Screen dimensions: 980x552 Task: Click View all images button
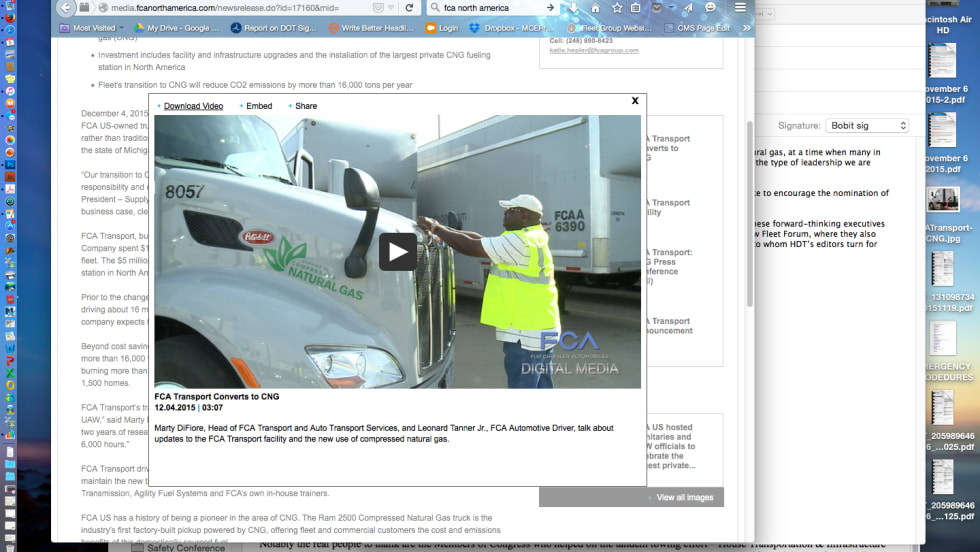pyautogui.click(x=685, y=497)
